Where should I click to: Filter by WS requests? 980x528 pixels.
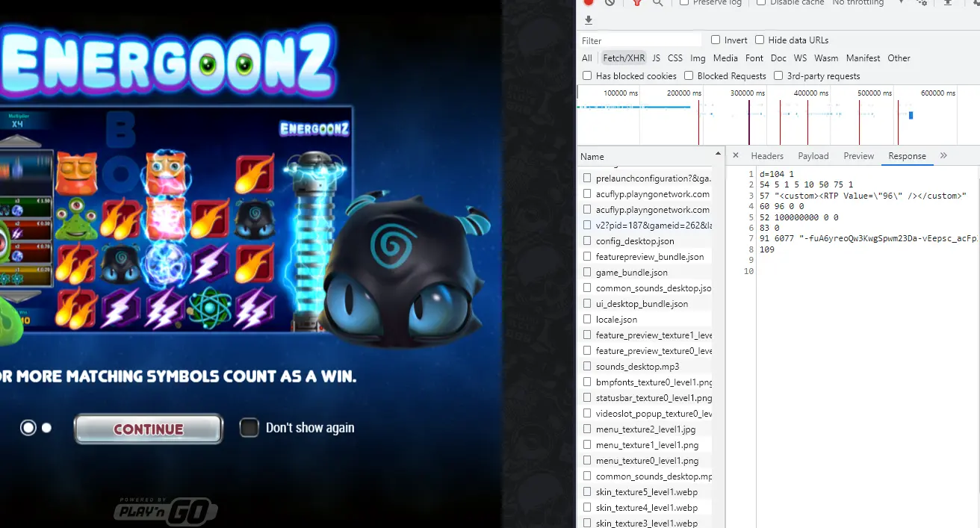(800, 58)
